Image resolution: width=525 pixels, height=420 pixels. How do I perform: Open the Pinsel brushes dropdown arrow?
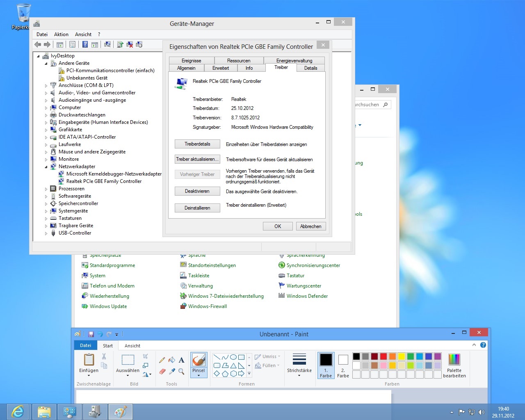click(199, 375)
